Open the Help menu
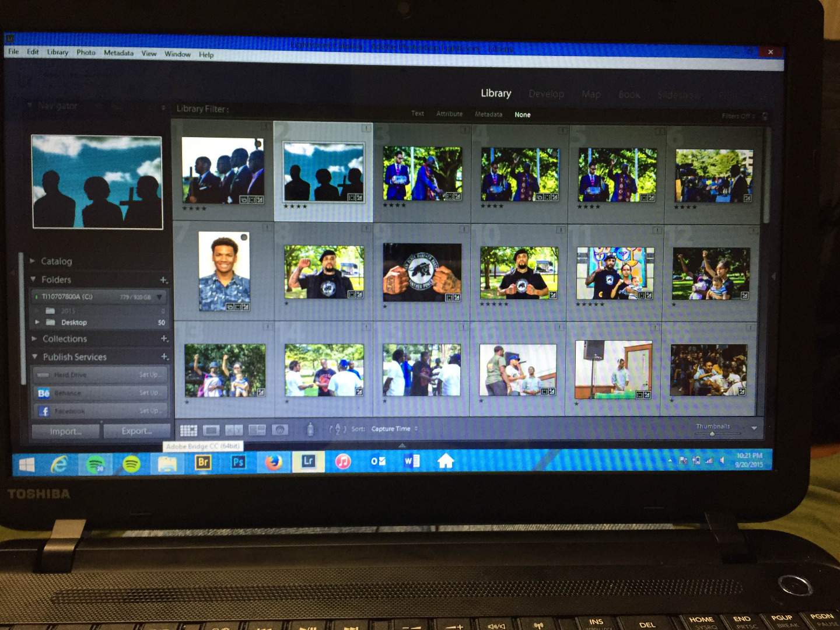Screen dimensions: 840x630 [x=206, y=55]
